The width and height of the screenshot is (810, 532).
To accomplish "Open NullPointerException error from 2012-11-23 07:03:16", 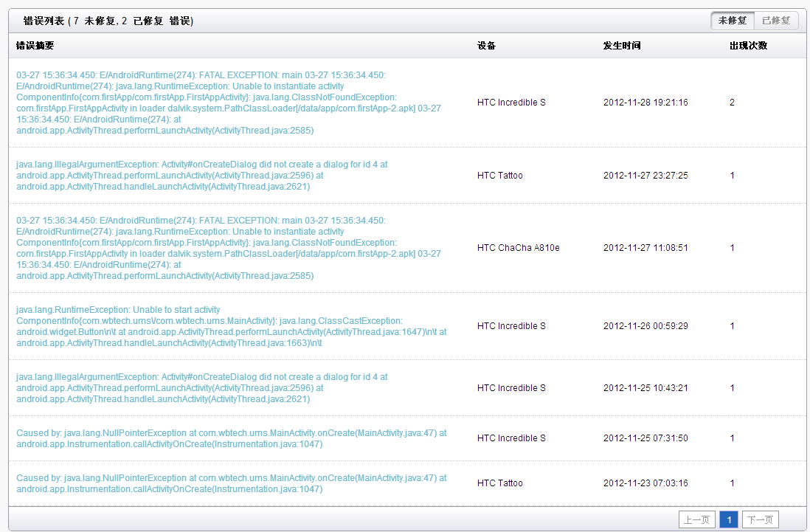I will click(x=232, y=483).
